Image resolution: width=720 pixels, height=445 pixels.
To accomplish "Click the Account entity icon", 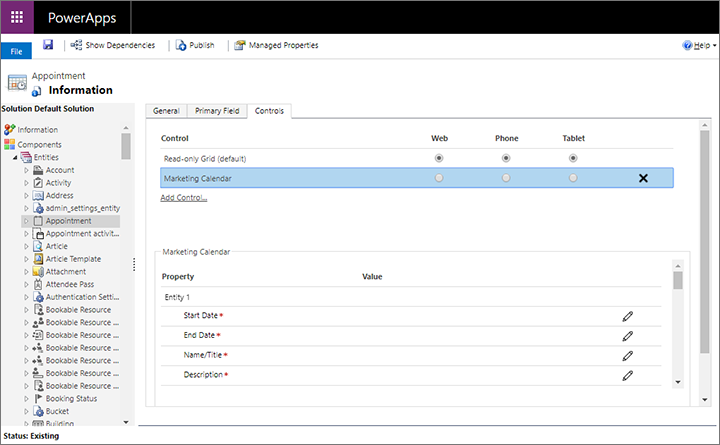I will coord(39,170).
